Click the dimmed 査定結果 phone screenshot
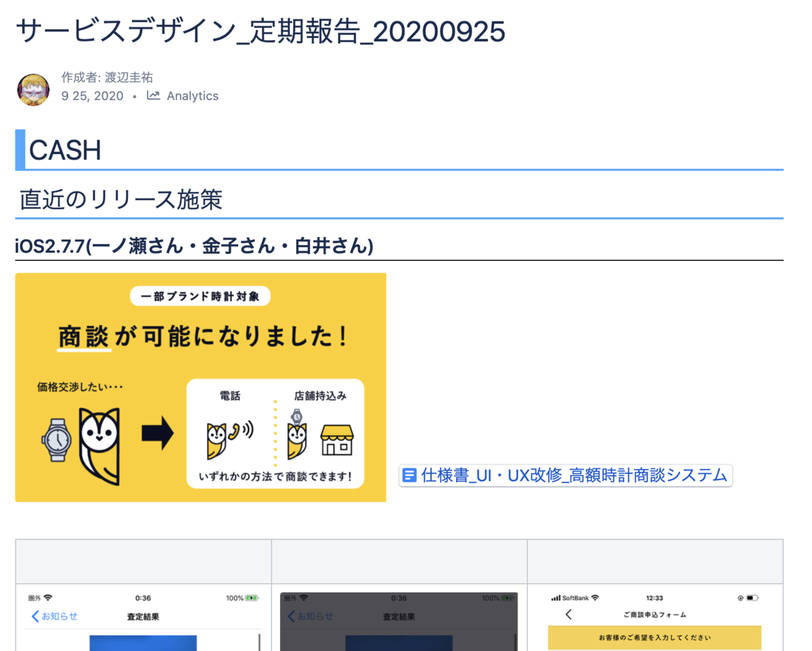The width and height of the screenshot is (812, 651). (x=399, y=621)
